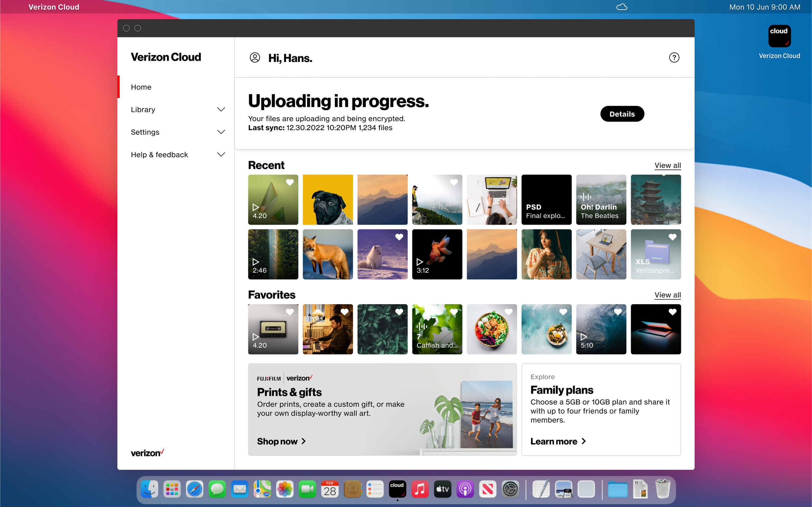812x507 pixels.
Task: Launch Safari from the dock
Action: 195,489
